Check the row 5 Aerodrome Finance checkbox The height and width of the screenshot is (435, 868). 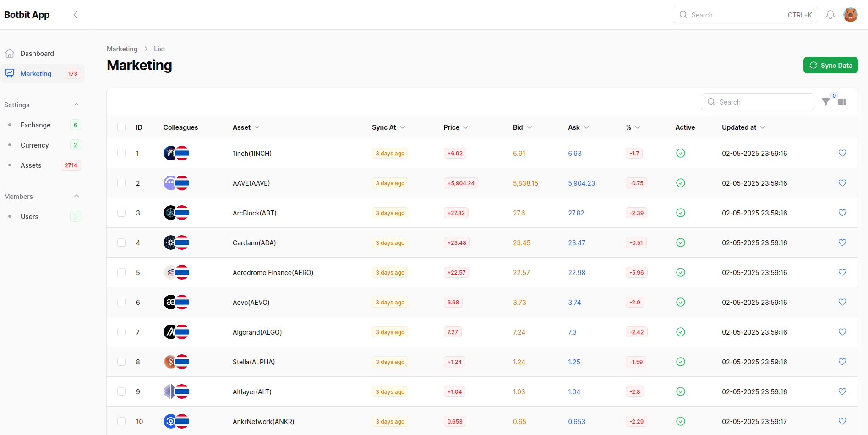click(121, 272)
